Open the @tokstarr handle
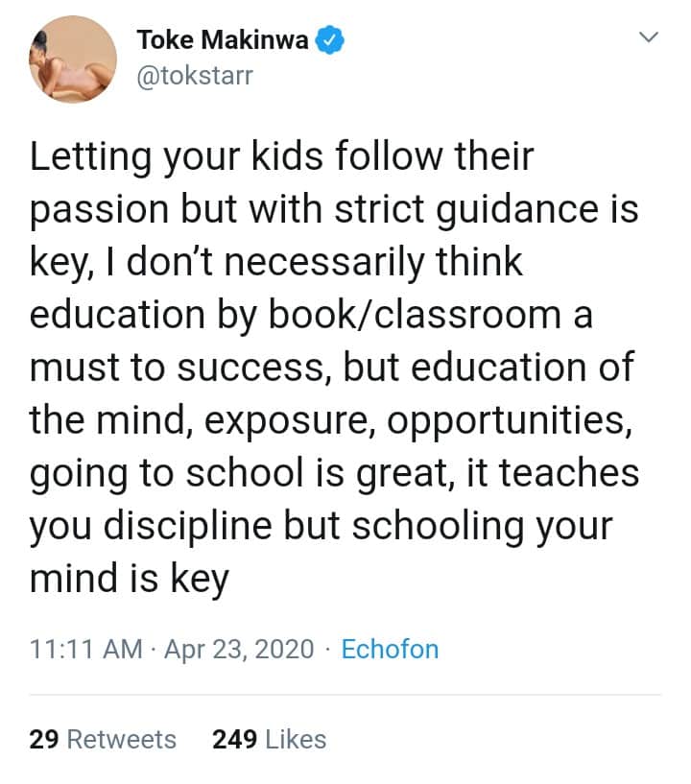The image size is (691, 784). [196, 75]
